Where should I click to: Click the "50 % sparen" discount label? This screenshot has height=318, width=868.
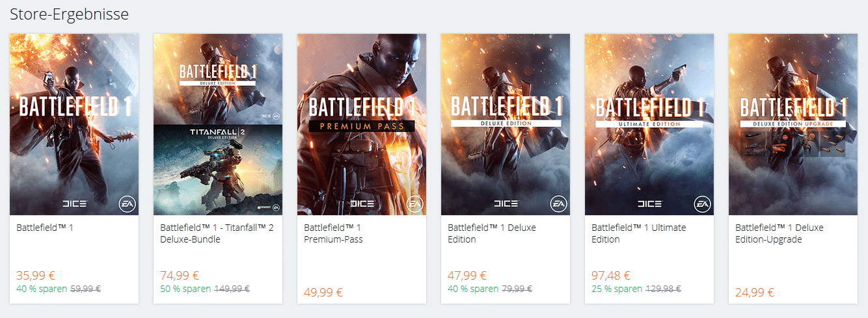pos(185,289)
